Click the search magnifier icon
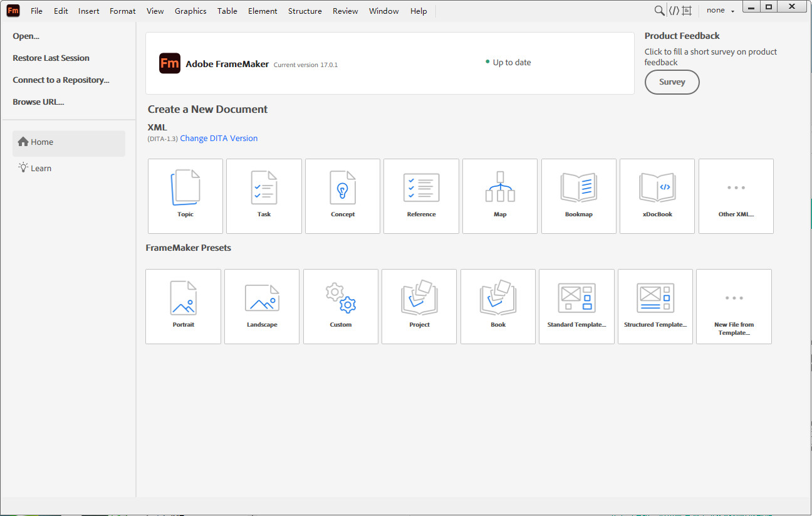 pos(659,11)
